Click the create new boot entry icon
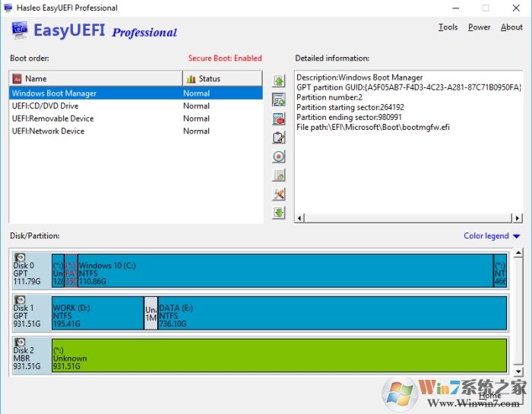532x414 pixels. (x=279, y=100)
